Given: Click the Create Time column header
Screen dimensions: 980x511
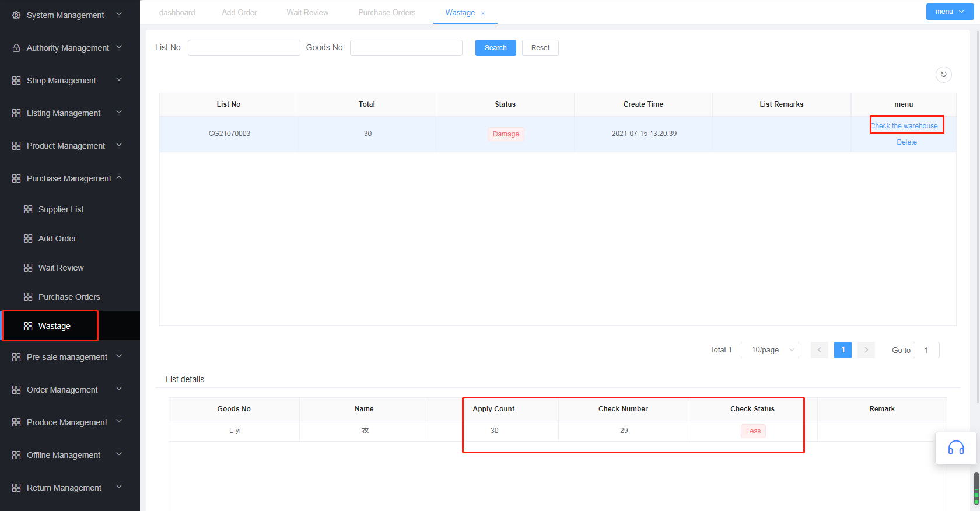Looking at the screenshot, I should coord(643,104).
